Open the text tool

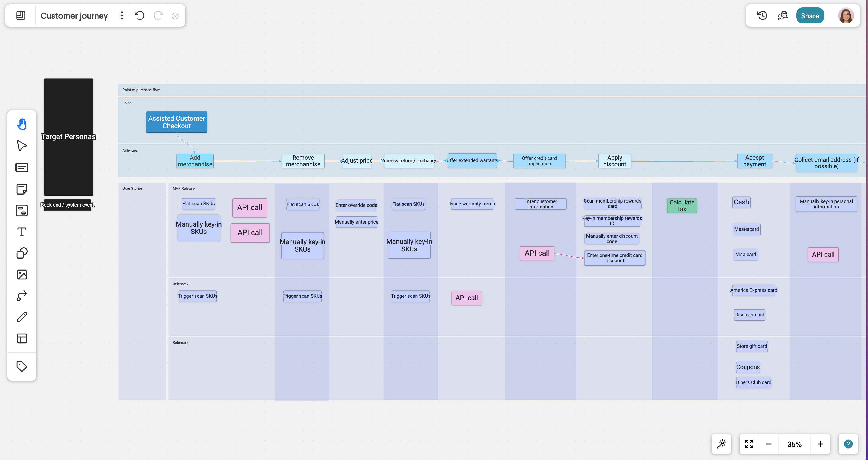pyautogui.click(x=21, y=232)
